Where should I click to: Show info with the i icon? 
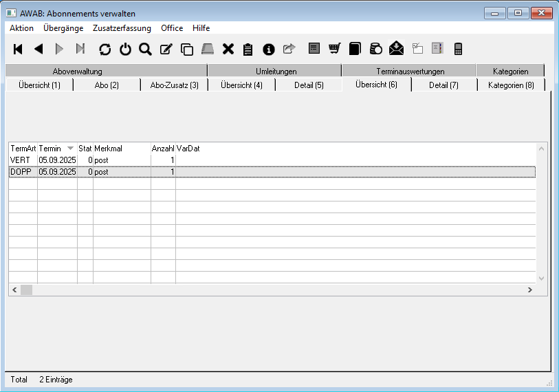269,49
